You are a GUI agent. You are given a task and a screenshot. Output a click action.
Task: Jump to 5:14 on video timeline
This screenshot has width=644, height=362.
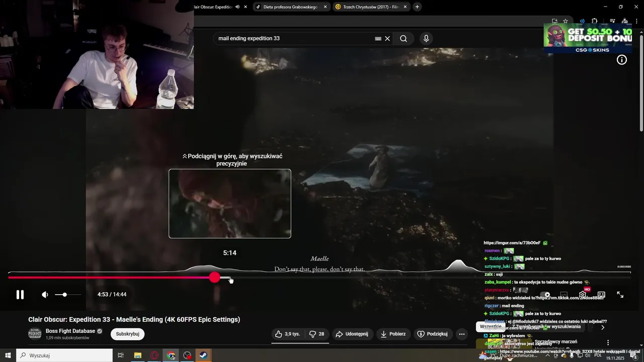230,278
